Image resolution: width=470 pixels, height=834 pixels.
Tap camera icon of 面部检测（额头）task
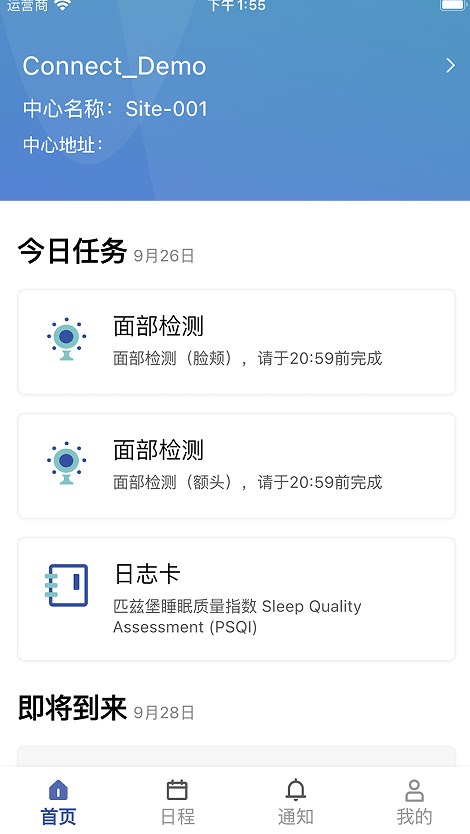(66, 463)
